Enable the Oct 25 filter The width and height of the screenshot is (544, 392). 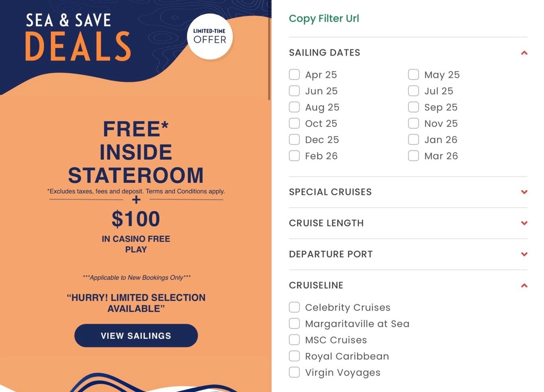point(294,123)
